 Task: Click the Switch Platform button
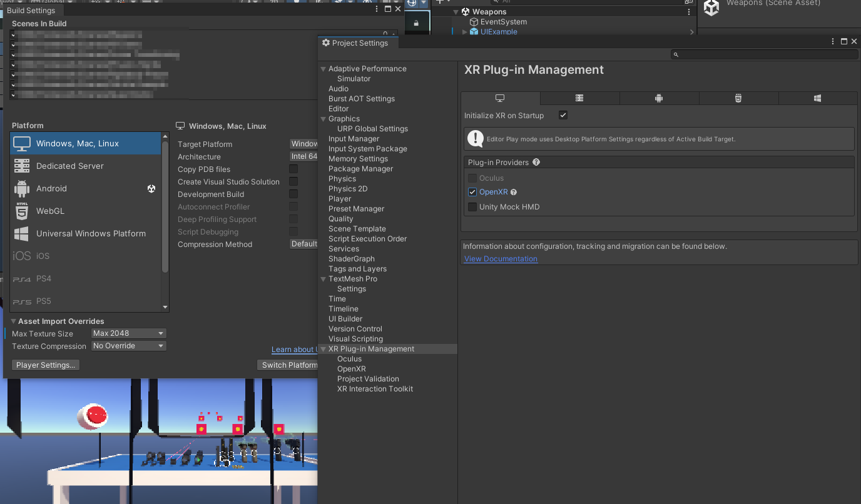point(288,365)
